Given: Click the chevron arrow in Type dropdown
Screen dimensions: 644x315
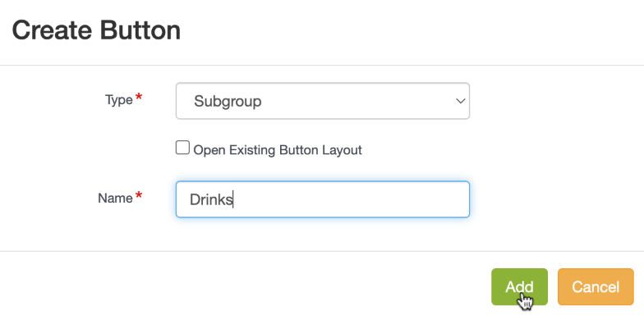Looking at the screenshot, I should (x=461, y=101).
